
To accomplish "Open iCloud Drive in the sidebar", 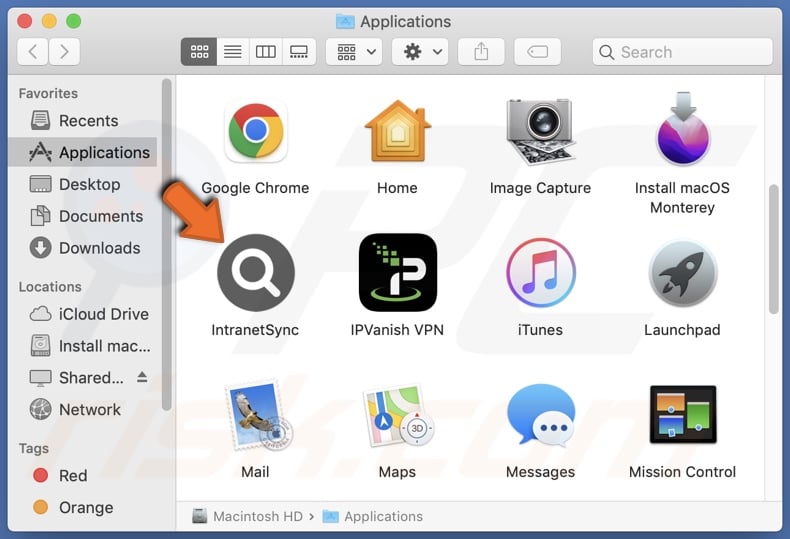I will pos(83,314).
